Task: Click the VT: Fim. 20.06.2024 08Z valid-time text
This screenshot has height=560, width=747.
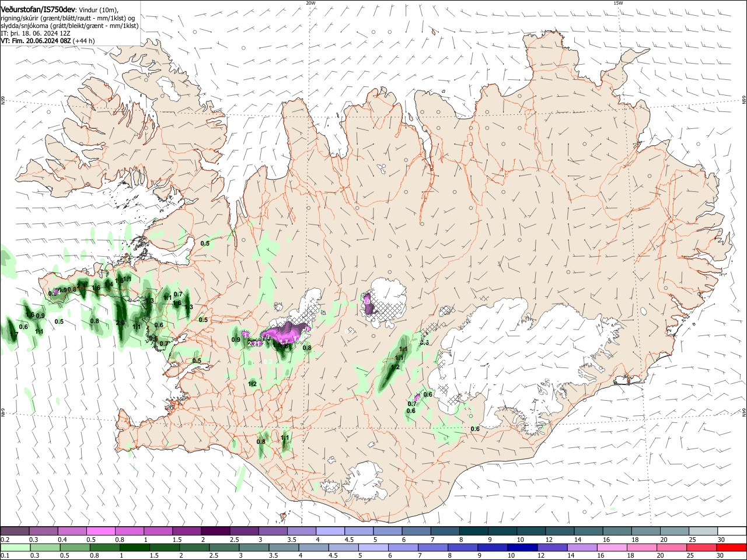Action: [37, 41]
